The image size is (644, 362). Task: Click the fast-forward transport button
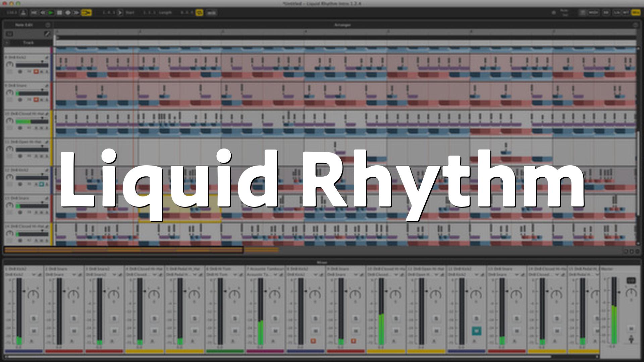pos(76,13)
